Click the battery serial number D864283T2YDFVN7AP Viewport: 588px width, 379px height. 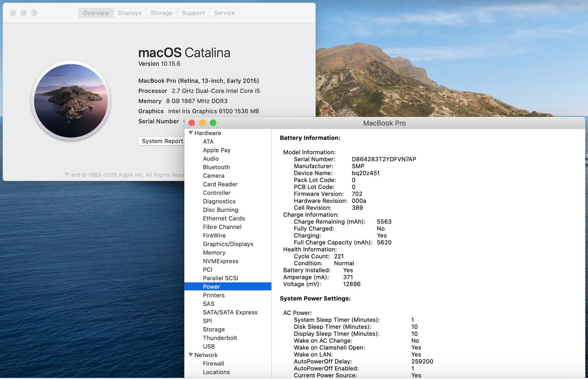point(384,159)
